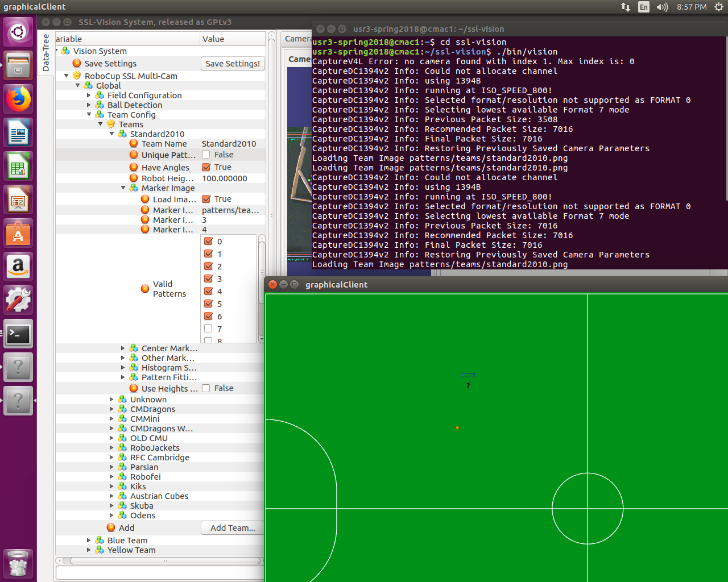Expand the CMDragons team entry

[x=111, y=409]
